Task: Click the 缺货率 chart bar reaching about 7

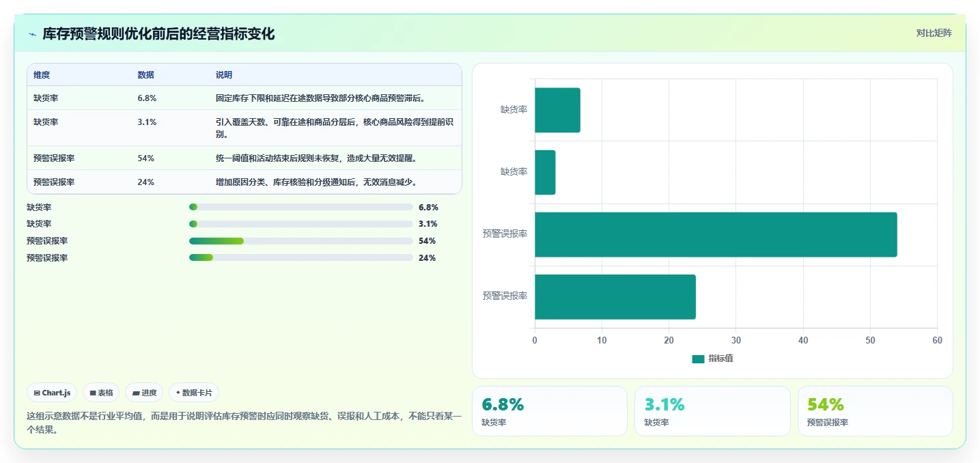Action: [557, 110]
